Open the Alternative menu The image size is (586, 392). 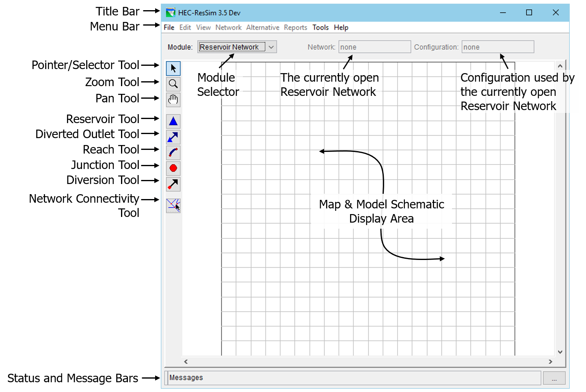click(x=263, y=28)
